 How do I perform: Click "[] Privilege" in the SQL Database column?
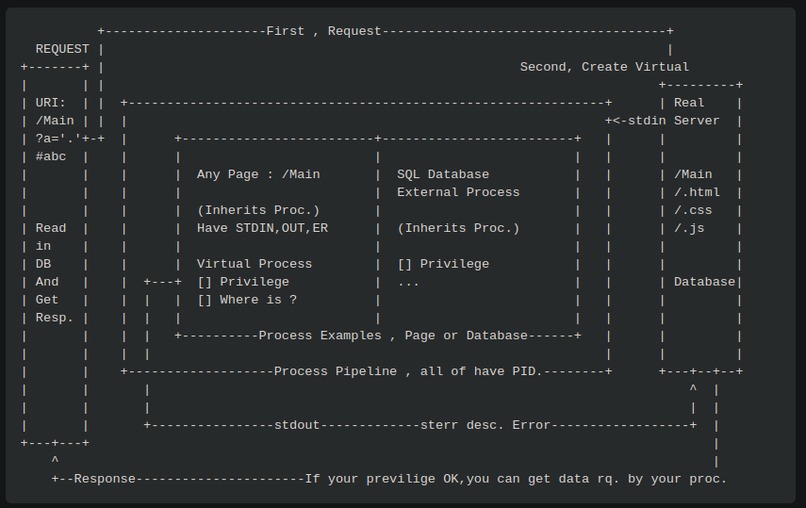tap(443, 264)
